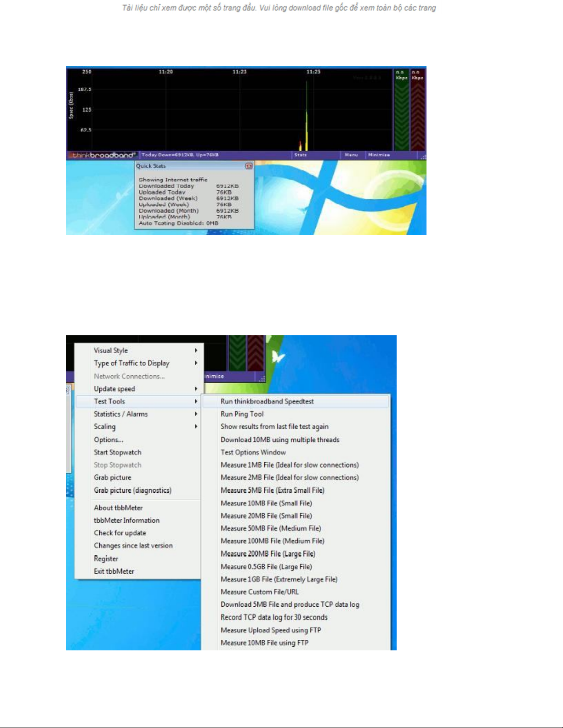The height and width of the screenshot is (728, 563).
Task: Expand Visual Style submenu arrow
Action: 196,350
